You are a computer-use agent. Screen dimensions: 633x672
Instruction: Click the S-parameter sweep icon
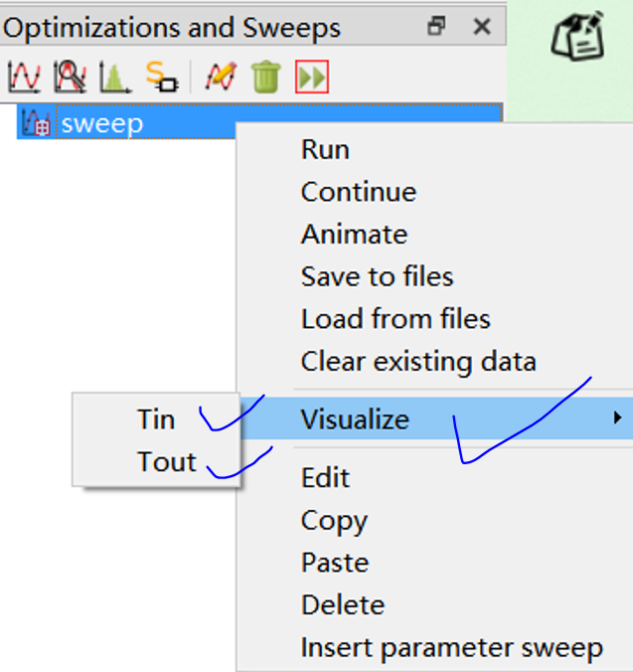[161, 77]
